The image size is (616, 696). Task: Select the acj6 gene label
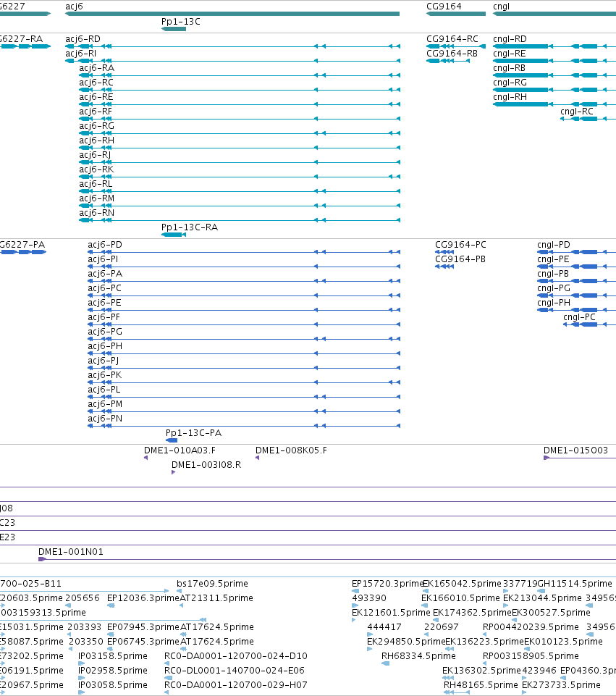pyautogui.click(x=74, y=7)
